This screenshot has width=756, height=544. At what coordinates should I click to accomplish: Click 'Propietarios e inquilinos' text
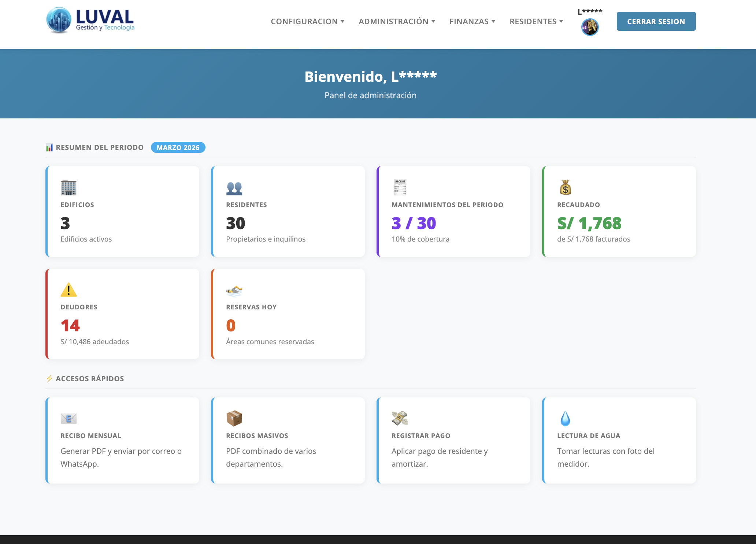point(266,239)
